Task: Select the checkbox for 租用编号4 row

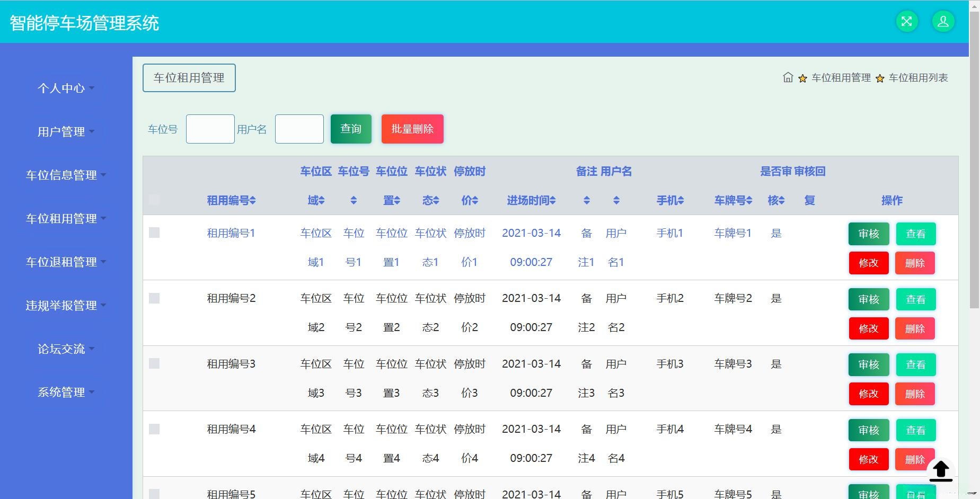Action: [x=154, y=429]
